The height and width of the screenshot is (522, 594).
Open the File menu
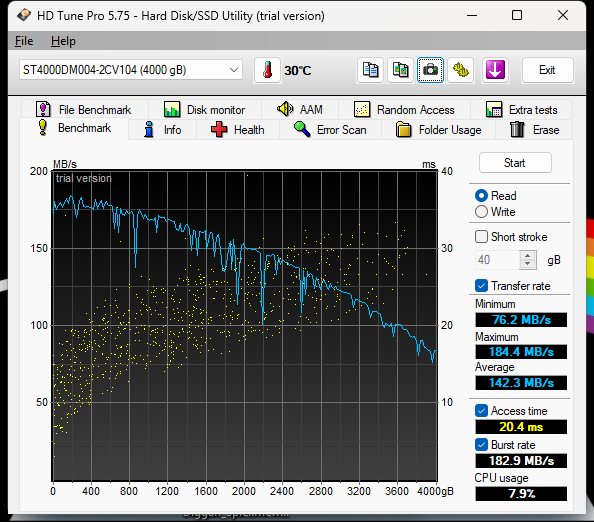pyautogui.click(x=24, y=41)
